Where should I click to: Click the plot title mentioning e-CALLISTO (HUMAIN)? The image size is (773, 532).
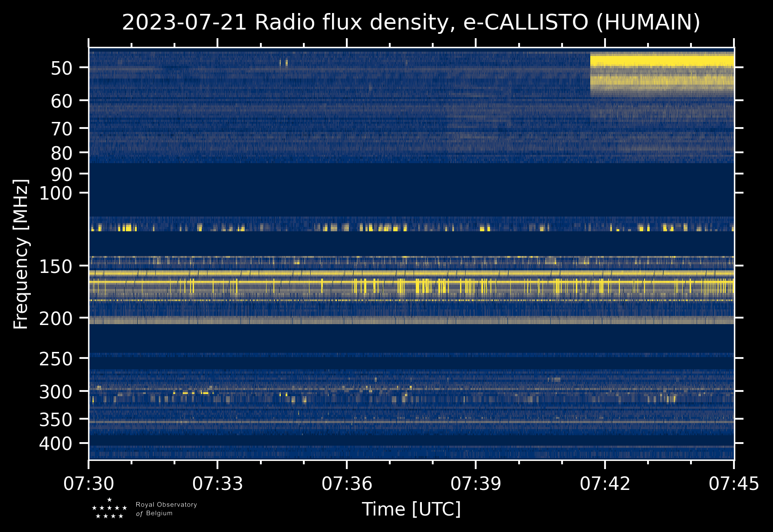click(411, 23)
